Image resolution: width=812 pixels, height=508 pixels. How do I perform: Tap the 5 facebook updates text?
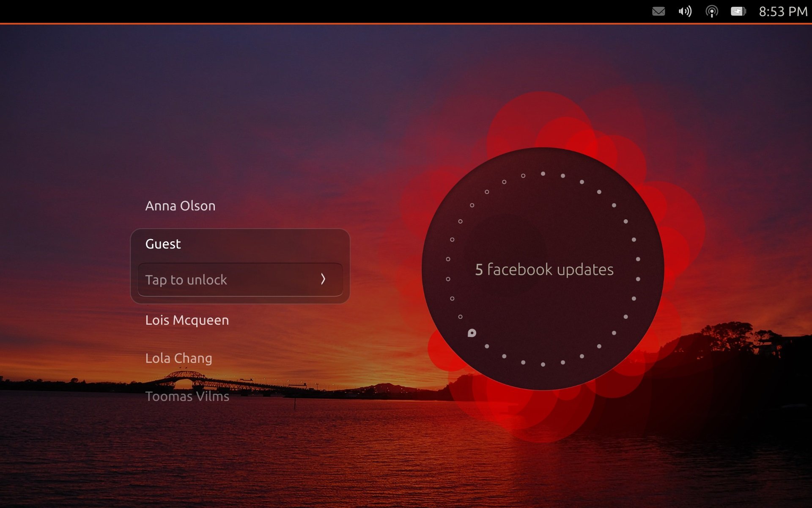(x=544, y=270)
